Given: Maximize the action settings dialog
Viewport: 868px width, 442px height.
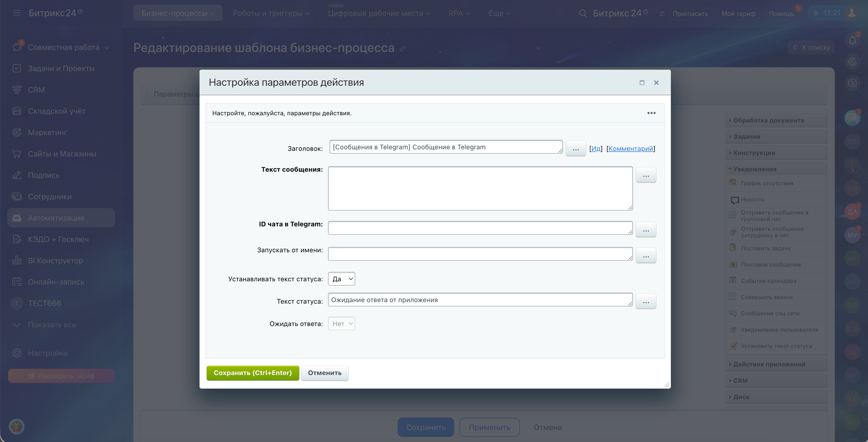Looking at the screenshot, I should pos(642,83).
